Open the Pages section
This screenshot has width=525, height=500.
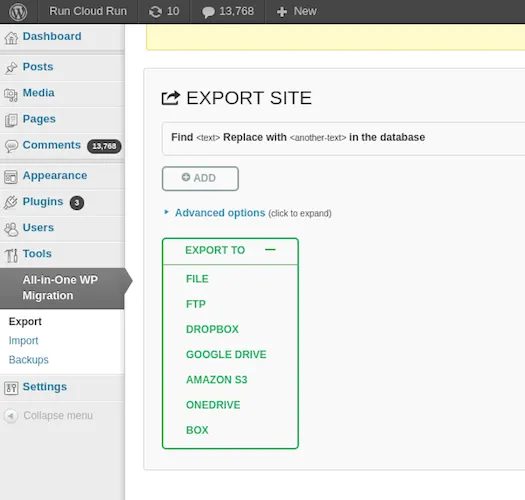(39, 119)
